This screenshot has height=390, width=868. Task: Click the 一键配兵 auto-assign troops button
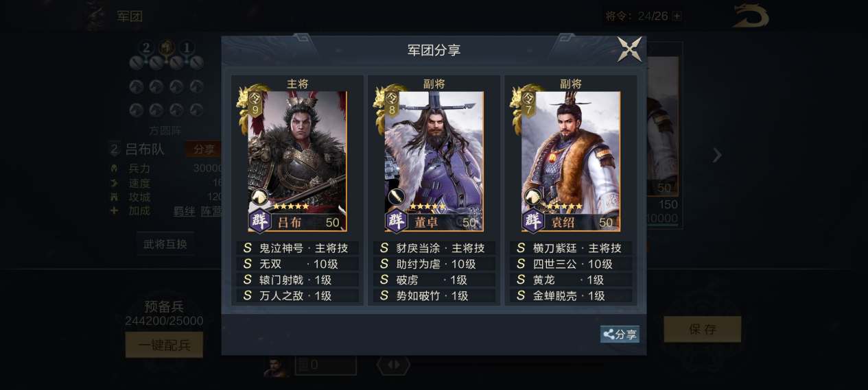[164, 345]
